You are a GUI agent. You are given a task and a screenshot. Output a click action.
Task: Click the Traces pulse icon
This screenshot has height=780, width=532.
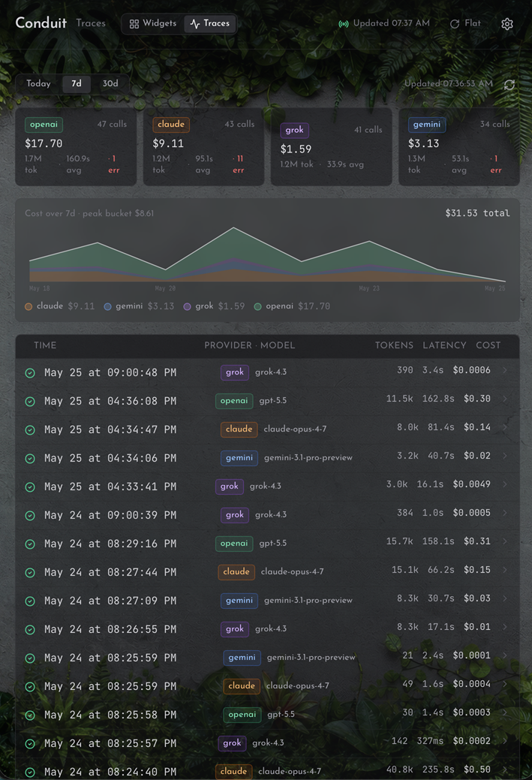195,24
